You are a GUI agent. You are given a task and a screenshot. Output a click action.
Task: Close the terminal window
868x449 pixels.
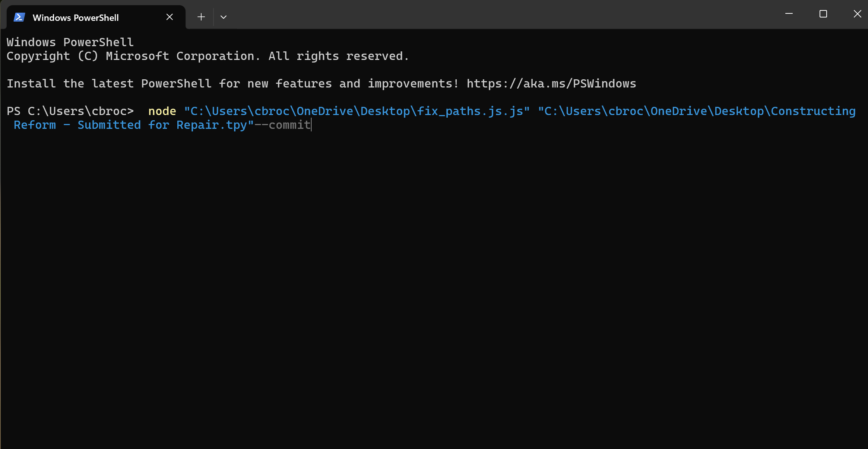coord(857,14)
